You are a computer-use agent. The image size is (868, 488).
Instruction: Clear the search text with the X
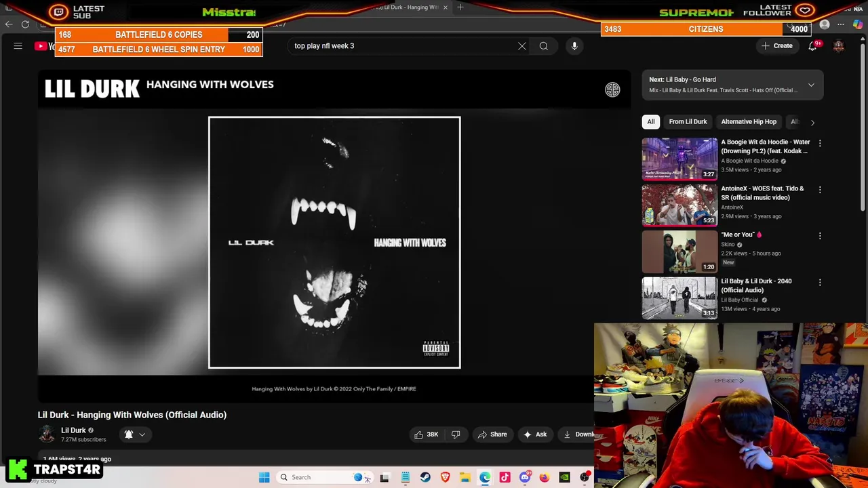(x=522, y=46)
